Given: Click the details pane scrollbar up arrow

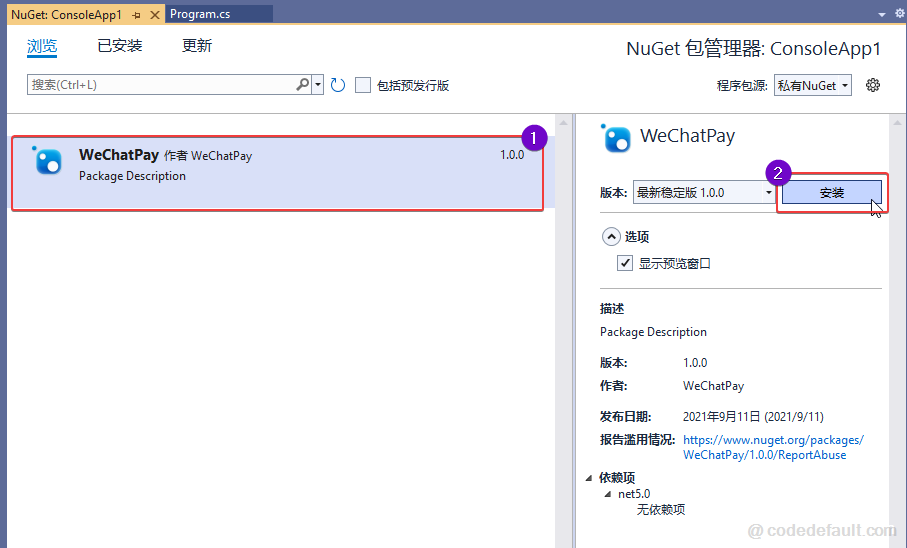Looking at the screenshot, I should [897, 123].
